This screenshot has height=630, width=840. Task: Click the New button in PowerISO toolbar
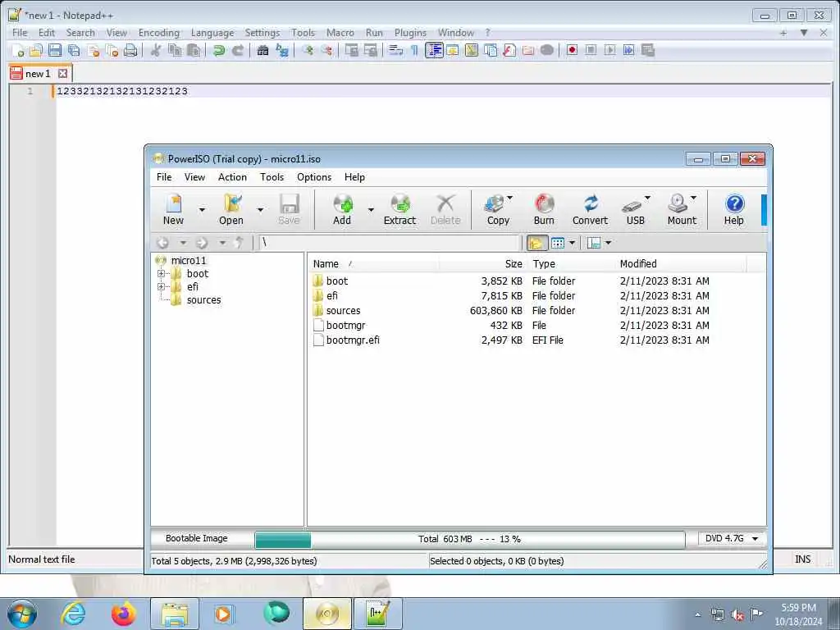point(173,209)
